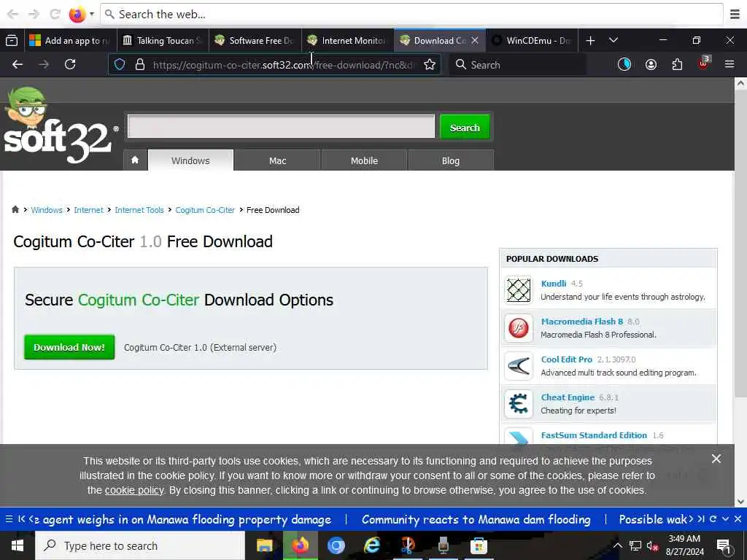This screenshot has width=747, height=560.
Task: Go back with the browser back arrow
Action: click(x=18, y=65)
